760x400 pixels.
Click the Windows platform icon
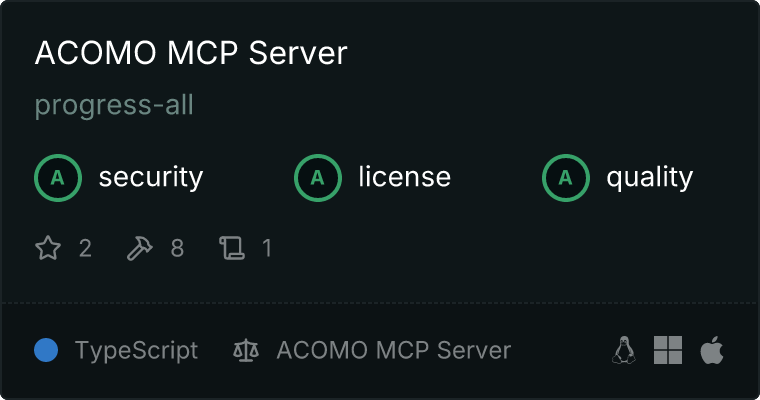(668, 350)
